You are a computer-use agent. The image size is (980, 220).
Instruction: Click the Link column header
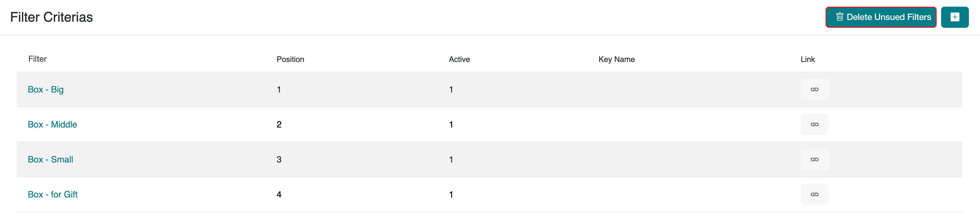[x=807, y=59]
